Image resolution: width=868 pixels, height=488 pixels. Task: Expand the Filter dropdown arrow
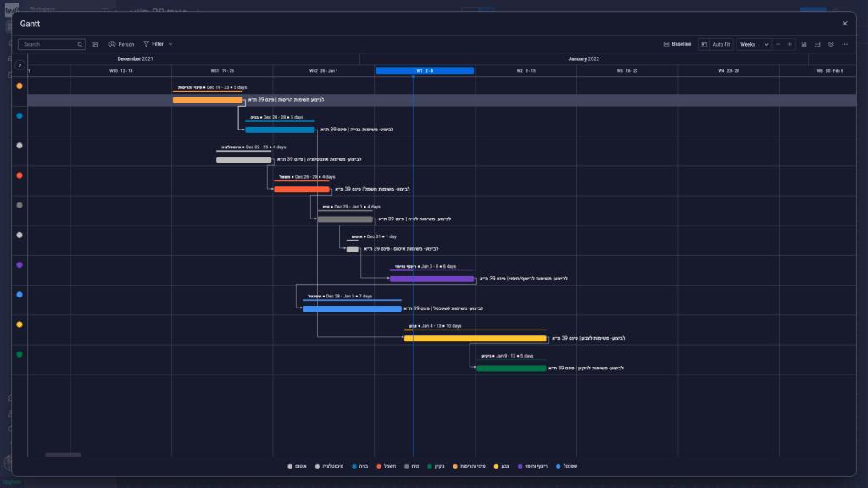[170, 44]
